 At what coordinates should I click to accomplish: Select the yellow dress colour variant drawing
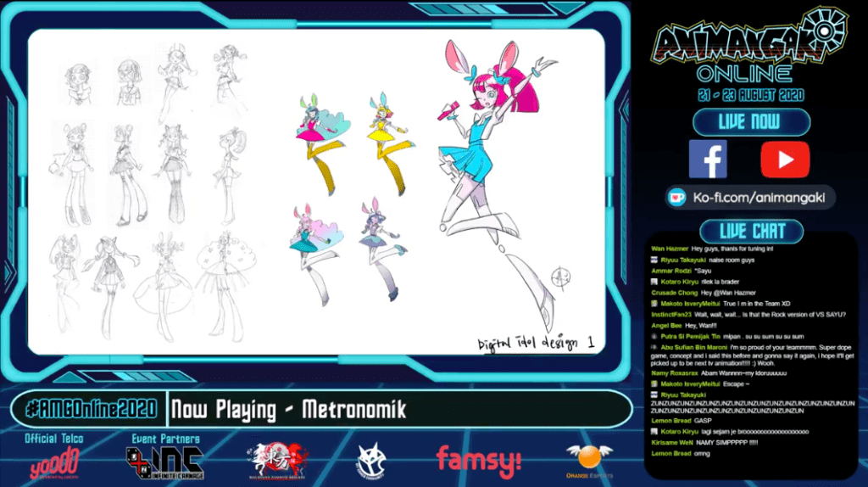(x=390, y=144)
